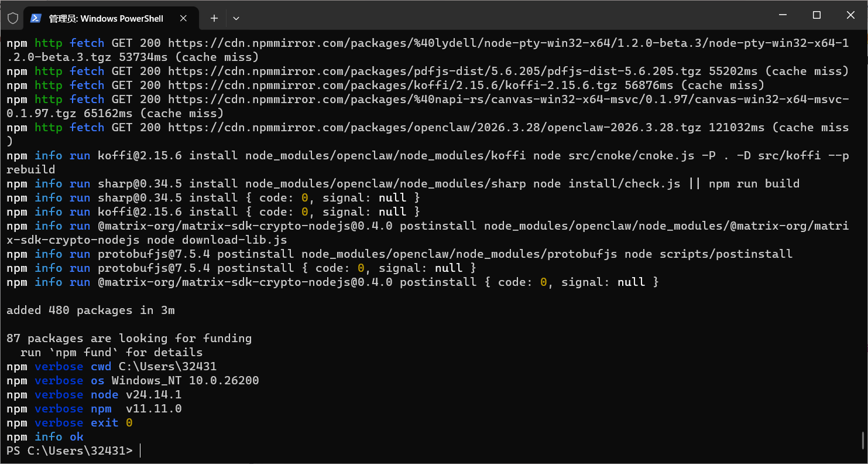
Task: Minimize the terminal window
Action: pyautogui.click(x=781, y=15)
